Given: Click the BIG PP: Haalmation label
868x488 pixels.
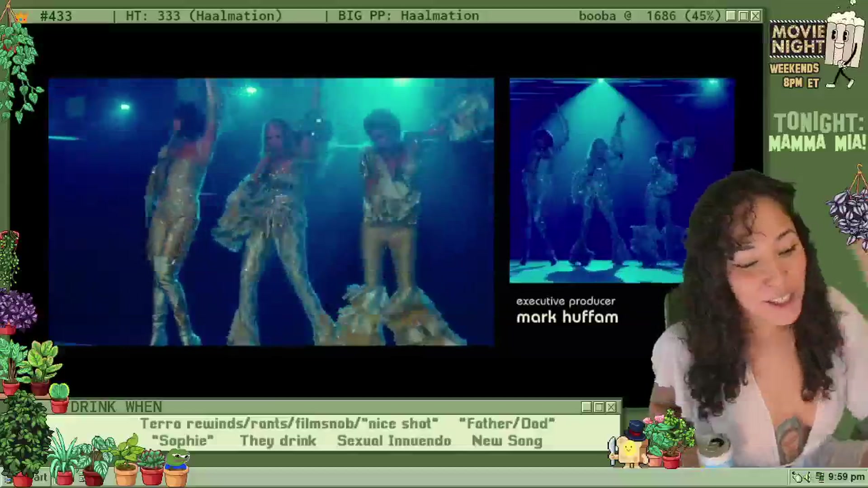Looking at the screenshot, I should 408,16.
